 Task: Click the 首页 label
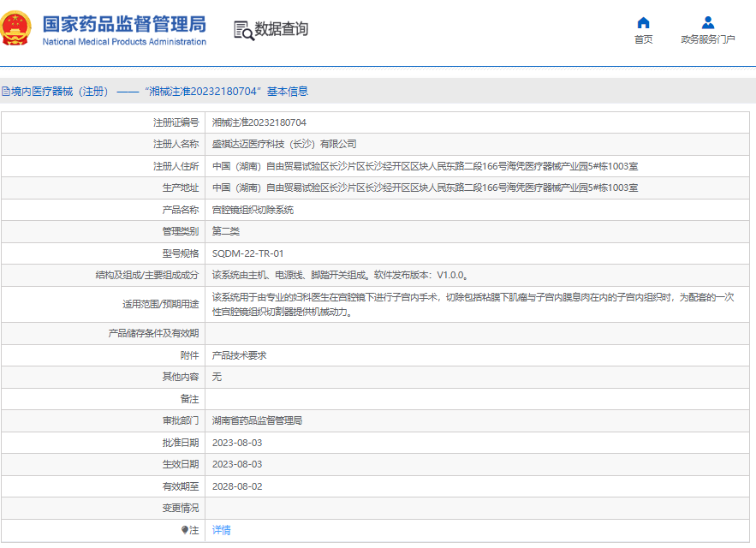643,39
